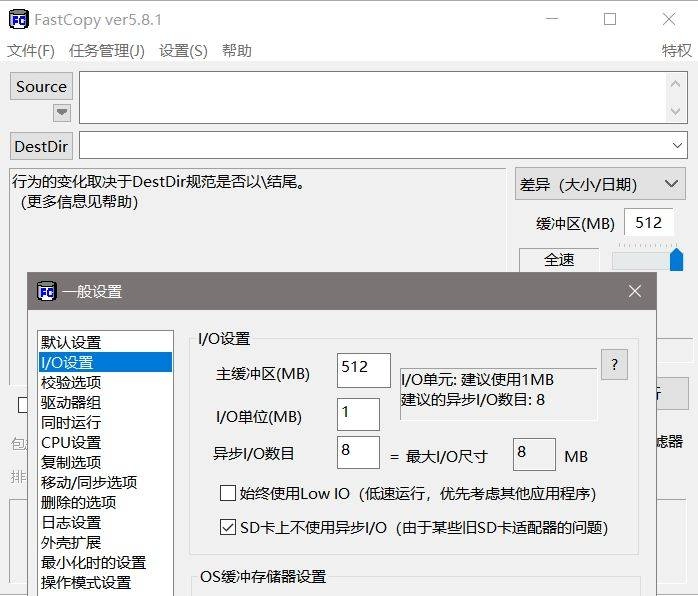
Task: Click the 主缓冲区(MB) input field
Action: pos(364,370)
